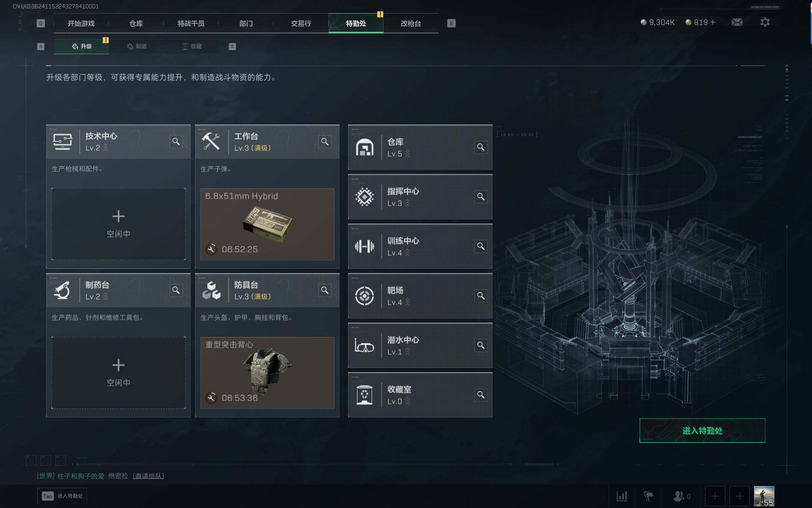Add production in 制药台 idle slot
The height and width of the screenshot is (508, 812).
[118, 373]
